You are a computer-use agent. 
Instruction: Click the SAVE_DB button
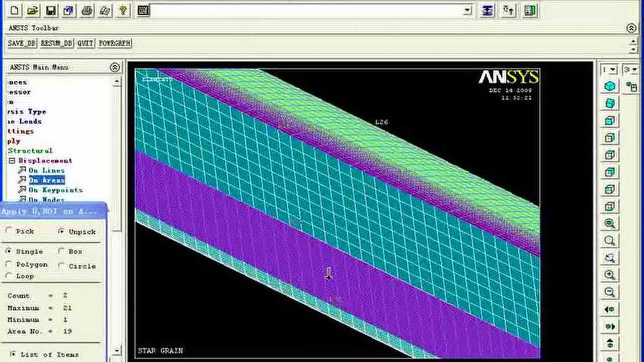point(22,43)
